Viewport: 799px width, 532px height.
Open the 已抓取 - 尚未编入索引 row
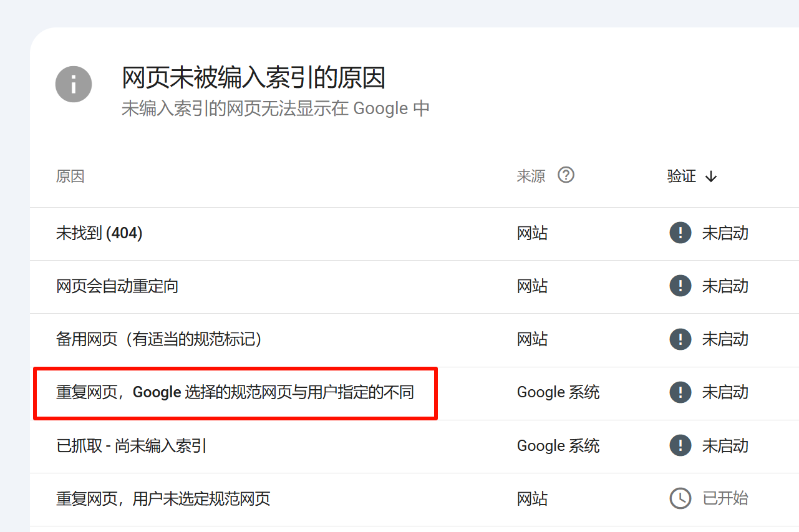coord(132,446)
